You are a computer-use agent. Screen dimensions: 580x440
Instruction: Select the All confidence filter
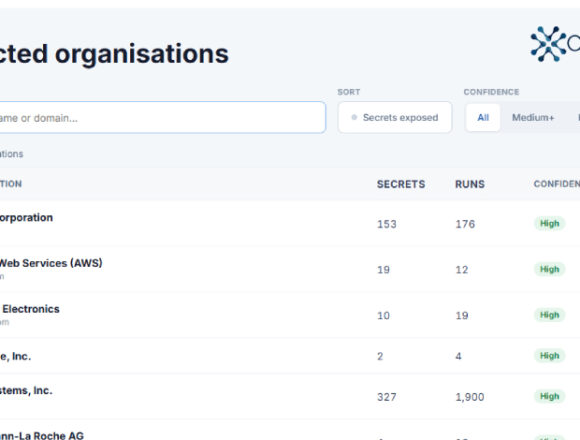483,117
